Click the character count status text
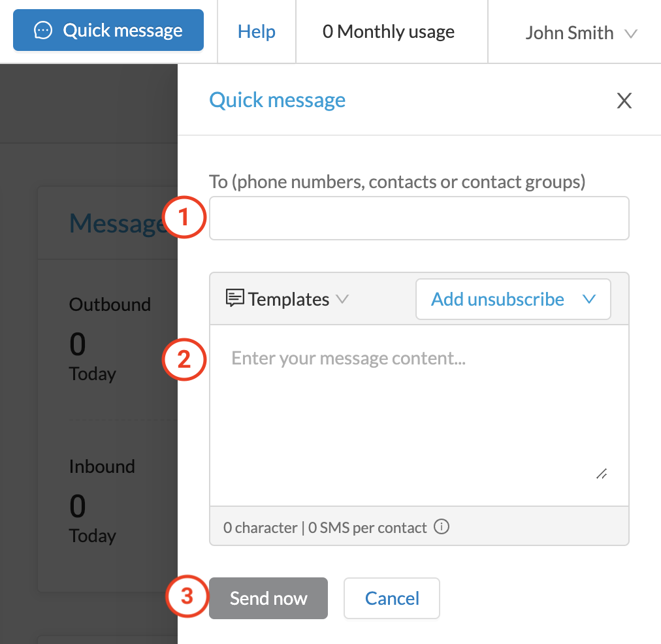The width and height of the screenshot is (661, 644). [x=325, y=527]
